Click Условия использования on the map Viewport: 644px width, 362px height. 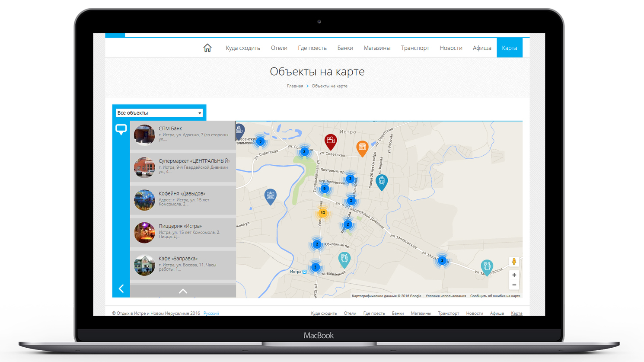[x=446, y=296]
